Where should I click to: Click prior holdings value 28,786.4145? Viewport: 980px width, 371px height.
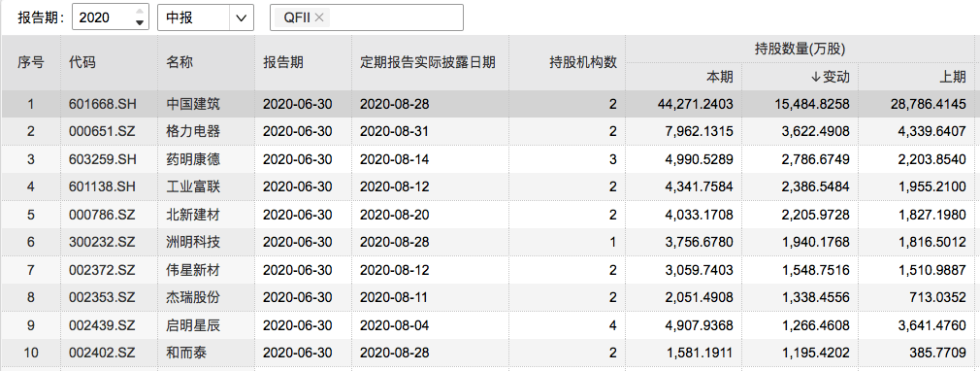929,104
